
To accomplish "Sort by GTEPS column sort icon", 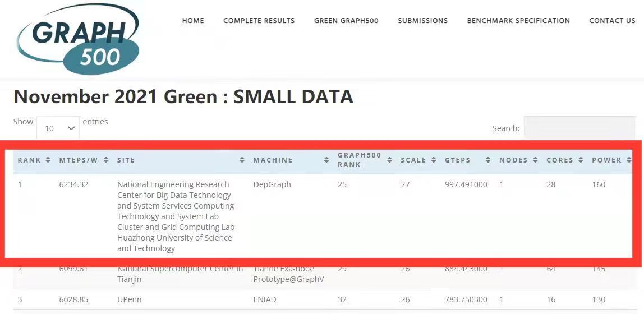I will pyautogui.click(x=488, y=160).
